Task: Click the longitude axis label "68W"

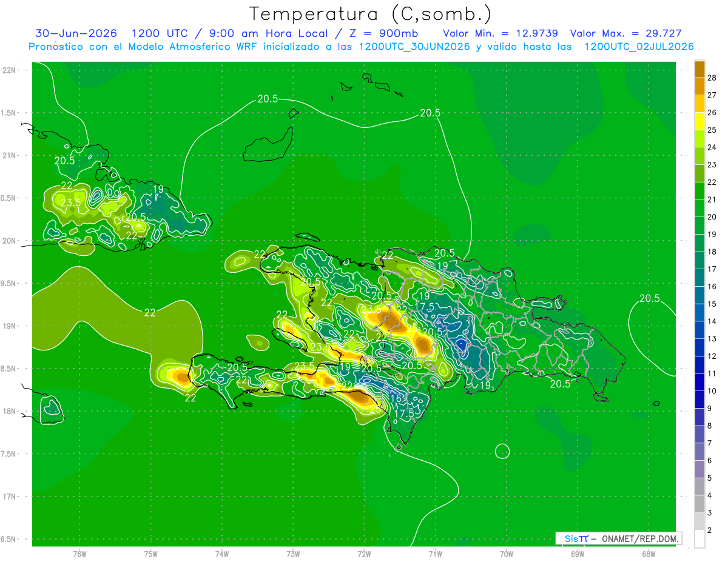Action: (649, 554)
